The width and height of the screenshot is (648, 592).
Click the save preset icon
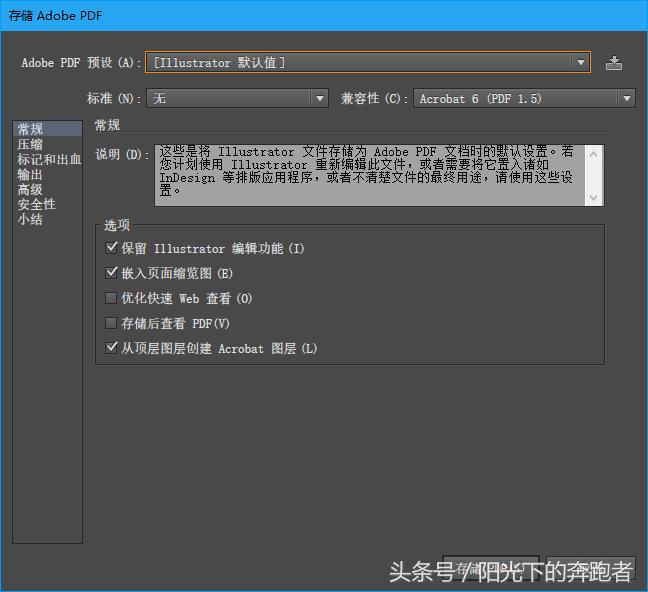coord(614,63)
